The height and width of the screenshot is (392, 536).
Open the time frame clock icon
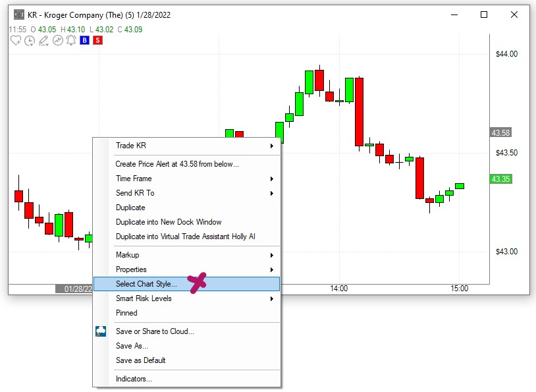30,41
